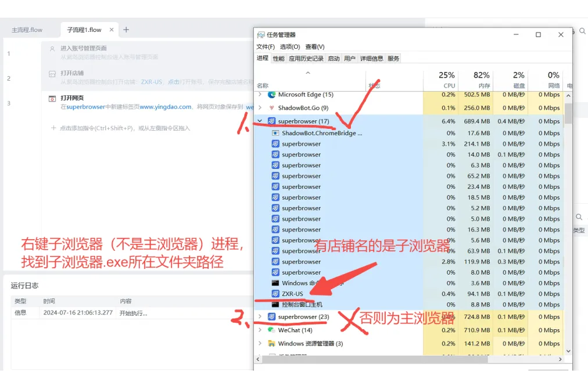The image size is (588, 371).
Task: Sort processes by the 磁盘 column header
Action: click(510, 80)
